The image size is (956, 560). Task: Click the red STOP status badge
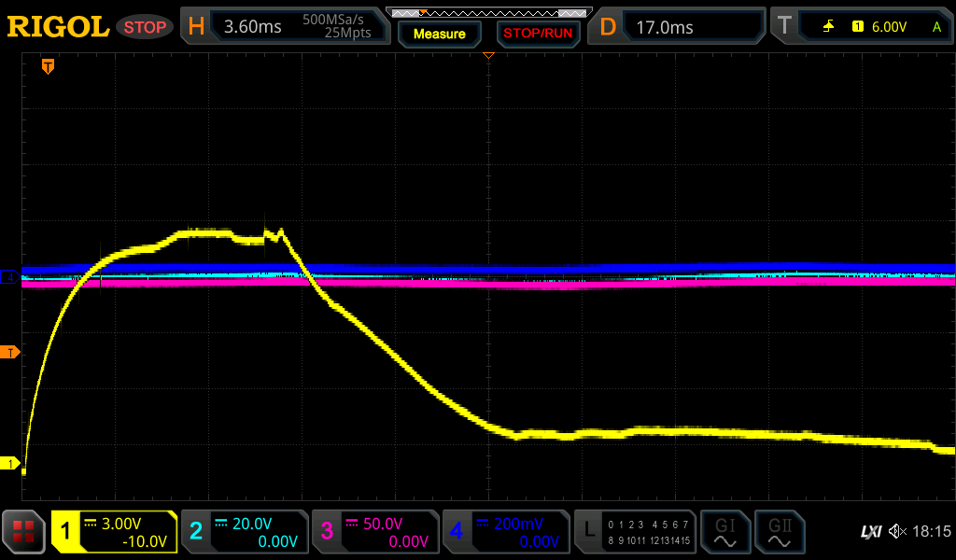point(145,27)
